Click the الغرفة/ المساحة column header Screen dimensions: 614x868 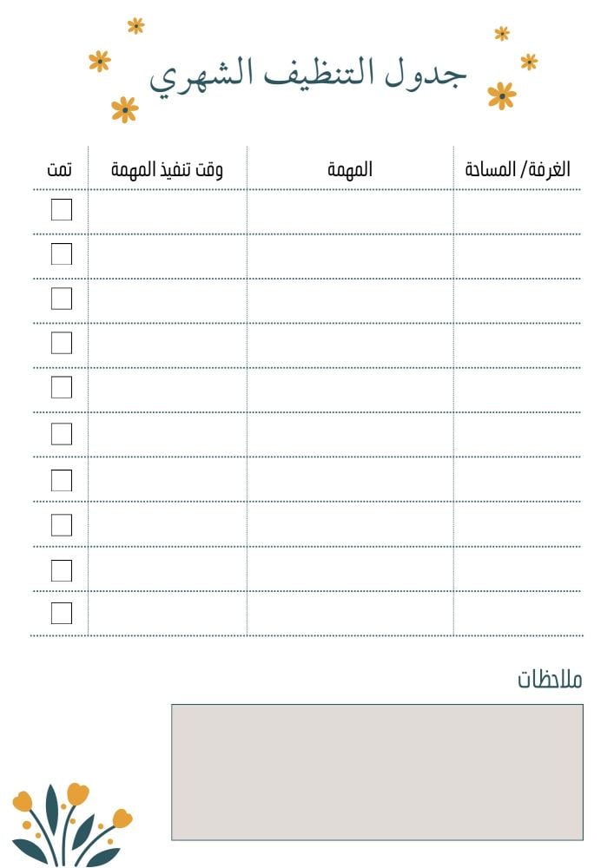click(518, 169)
